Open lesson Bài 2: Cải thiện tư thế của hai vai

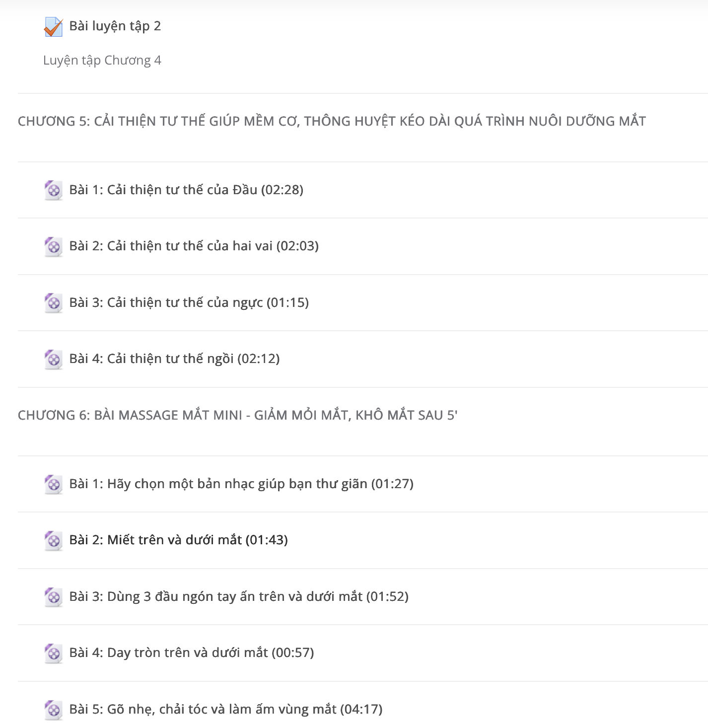pyautogui.click(x=194, y=246)
